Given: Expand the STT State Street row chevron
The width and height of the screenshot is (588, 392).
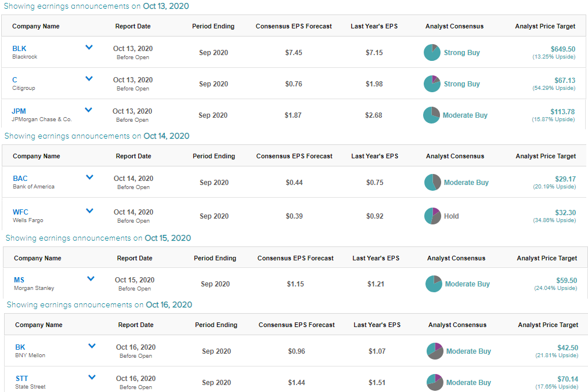Looking at the screenshot, I should (92, 377).
